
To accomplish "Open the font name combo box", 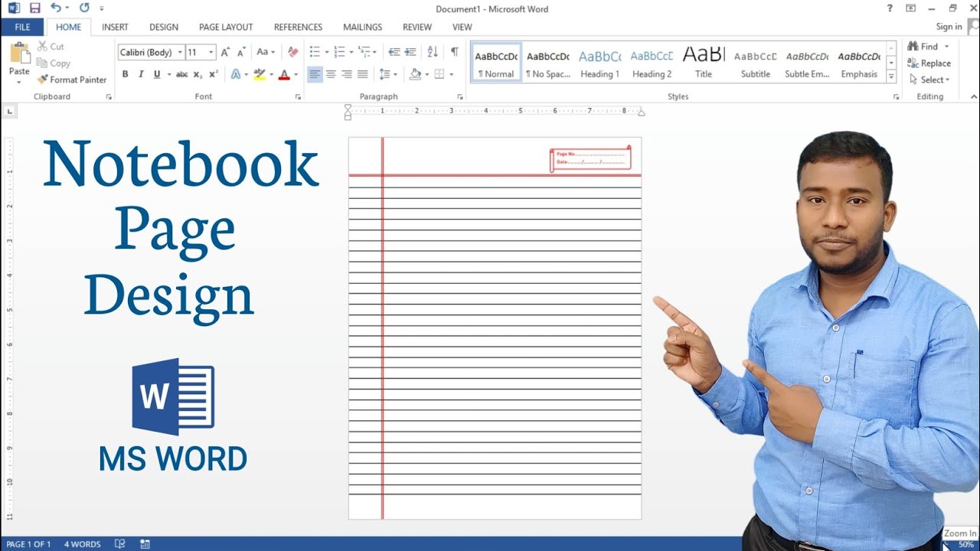I will click(x=152, y=52).
